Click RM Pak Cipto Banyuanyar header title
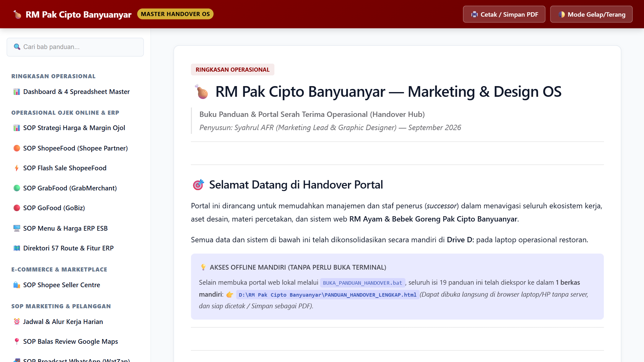 [x=79, y=14]
